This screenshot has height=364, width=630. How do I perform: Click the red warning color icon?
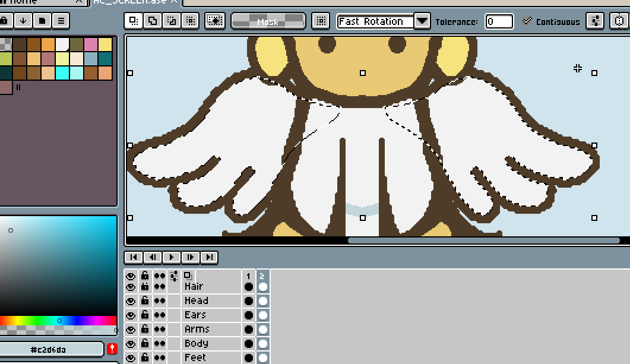click(x=112, y=349)
